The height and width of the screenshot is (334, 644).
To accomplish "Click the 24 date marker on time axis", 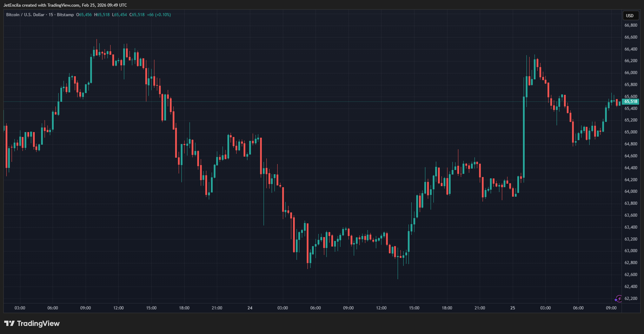I will coord(250,308).
